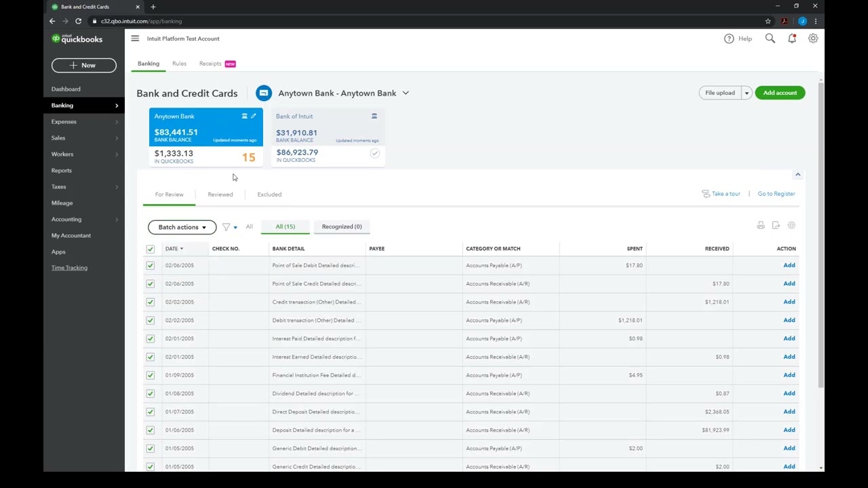Open the search magnifier icon
The height and width of the screenshot is (488, 868).
(770, 39)
